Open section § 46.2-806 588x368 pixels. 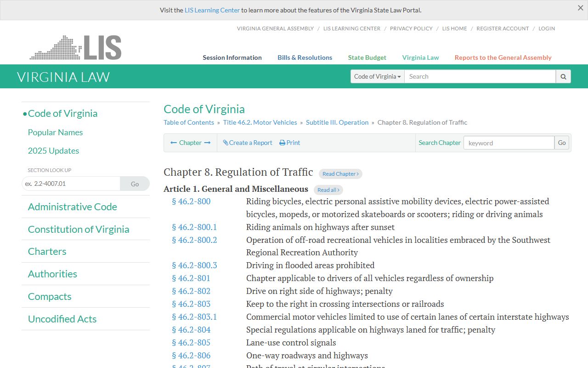pos(191,355)
